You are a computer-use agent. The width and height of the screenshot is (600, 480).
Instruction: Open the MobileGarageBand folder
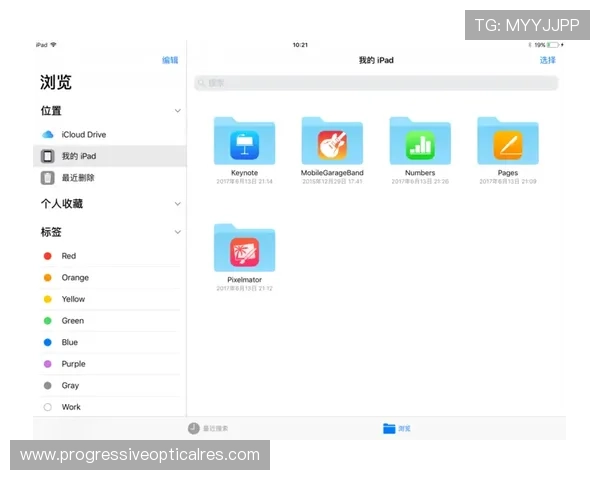click(332, 143)
